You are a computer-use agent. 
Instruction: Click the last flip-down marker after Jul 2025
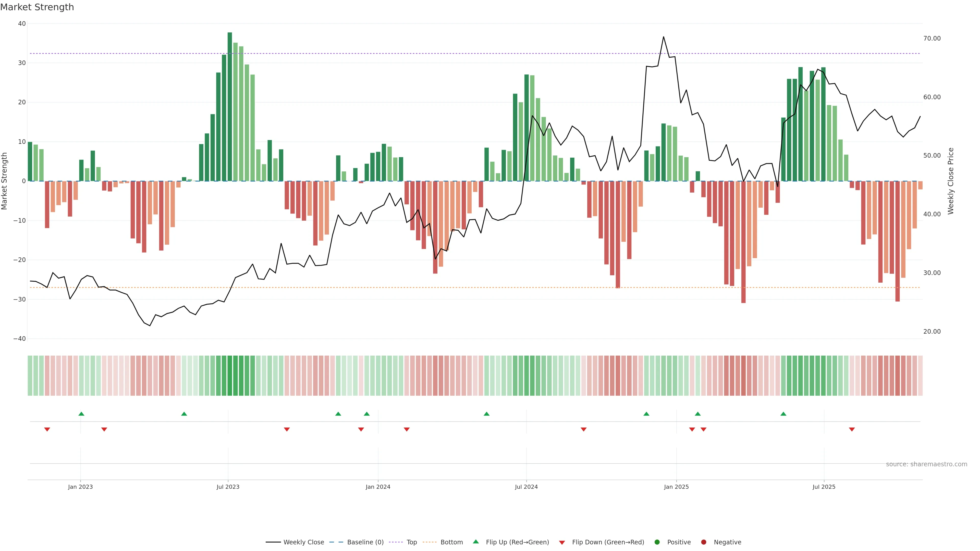[852, 429]
